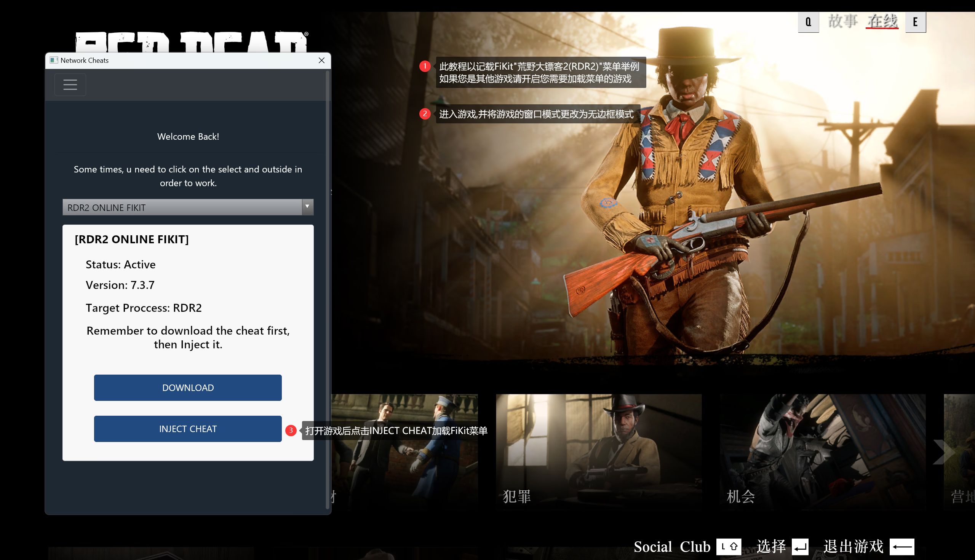Screen dimensions: 975x560
Task: Click the red step 3 marker
Action: [291, 431]
